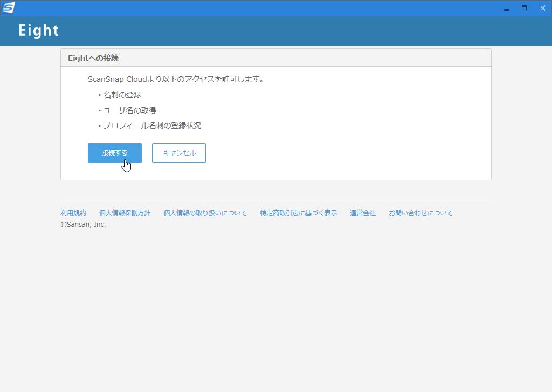552x392 pixels.
Task: Open the 個人情報保護方針 privacy policy link
Action: pyautogui.click(x=125, y=213)
